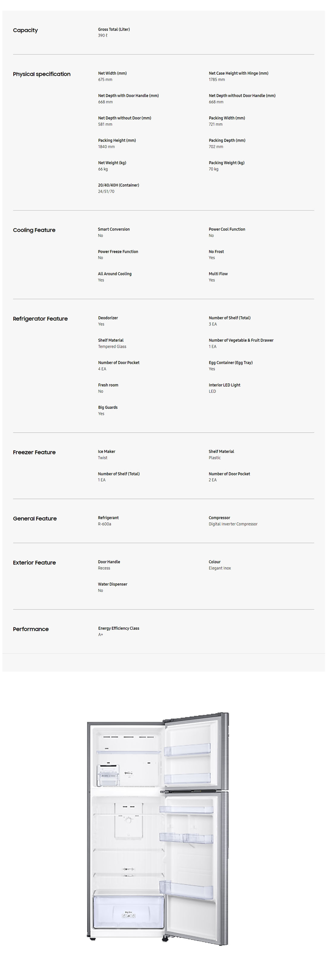This screenshot has height=980, width=327.
Task: Select the Tempered Glass shelf material value
Action: tap(112, 347)
